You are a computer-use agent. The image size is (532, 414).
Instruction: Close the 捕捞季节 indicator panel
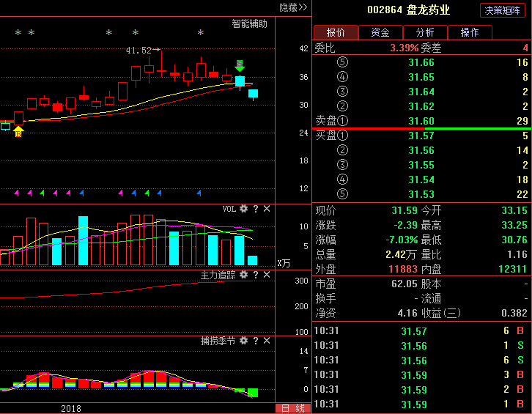267,341
